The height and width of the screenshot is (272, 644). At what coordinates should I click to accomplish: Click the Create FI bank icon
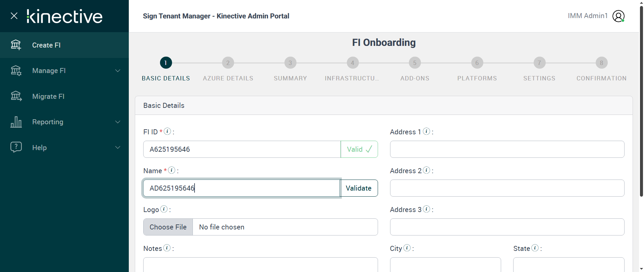pyautogui.click(x=16, y=45)
